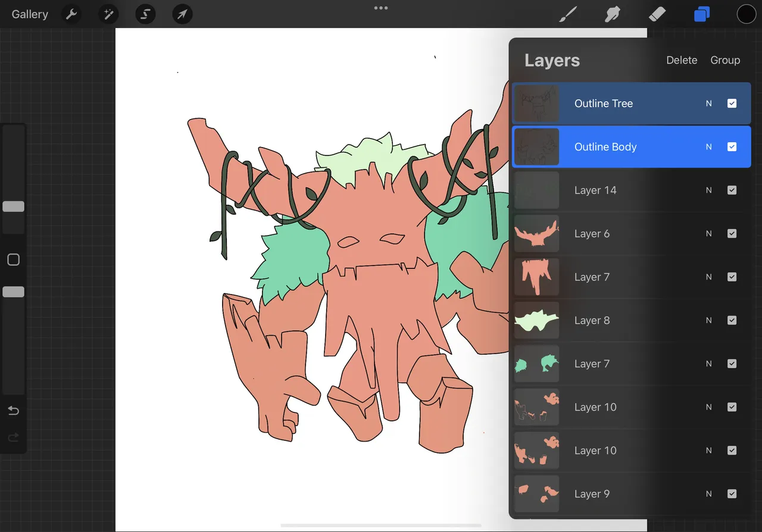Viewport: 762px width, 532px height.
Task: Select the Paint brush tool
Action: tap(569, 14)
